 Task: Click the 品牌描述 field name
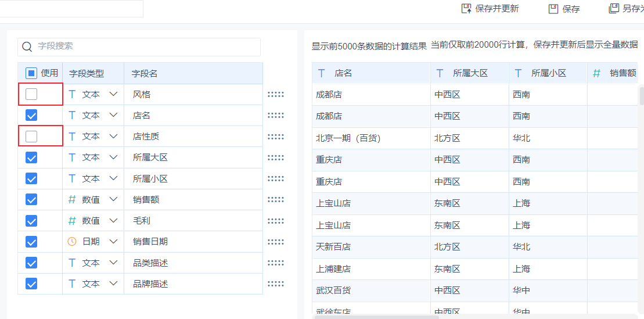click(150, 284)
